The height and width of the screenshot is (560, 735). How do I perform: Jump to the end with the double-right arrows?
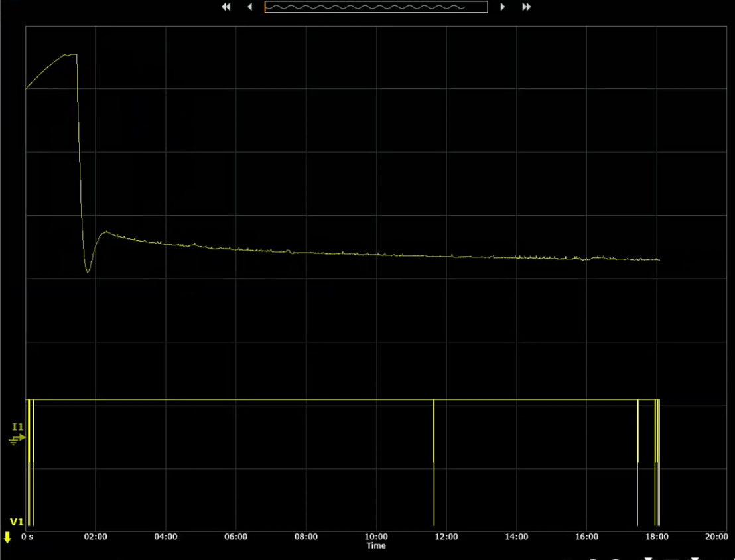pos(527,7)
